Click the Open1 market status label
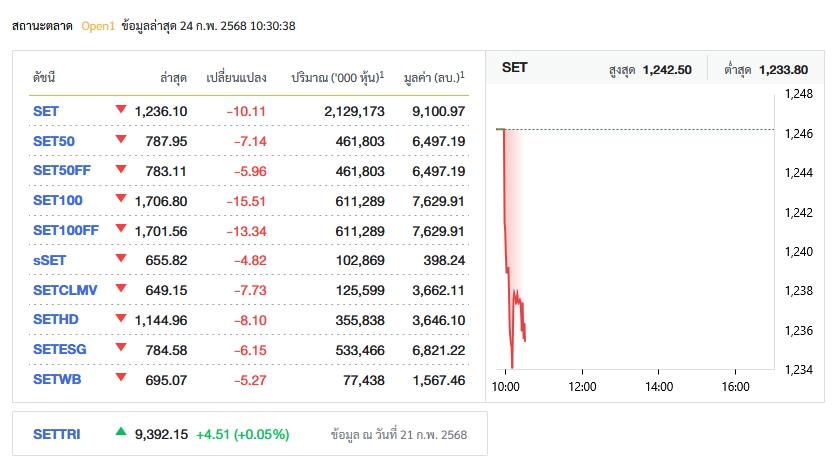835x465 pixels. tap(98, 26)
